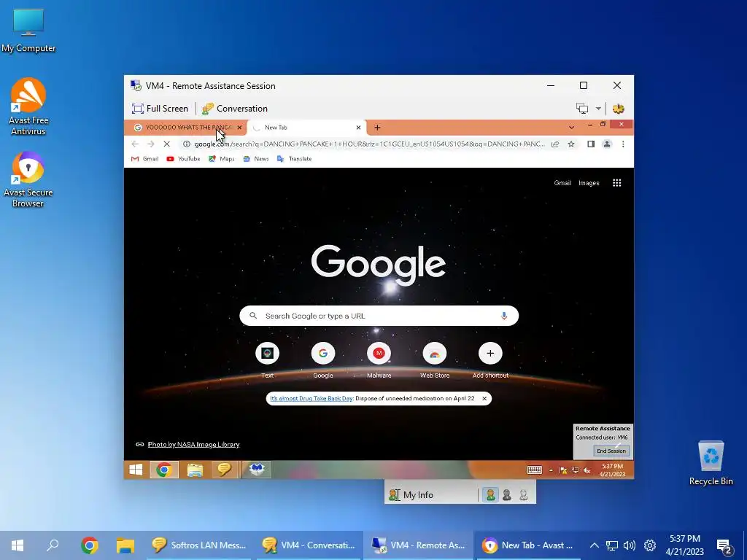The width and height of the screenshot is (747, 560).
Task: Click End Session in the Remote Assistance popup
Action: tap(611, 451)
